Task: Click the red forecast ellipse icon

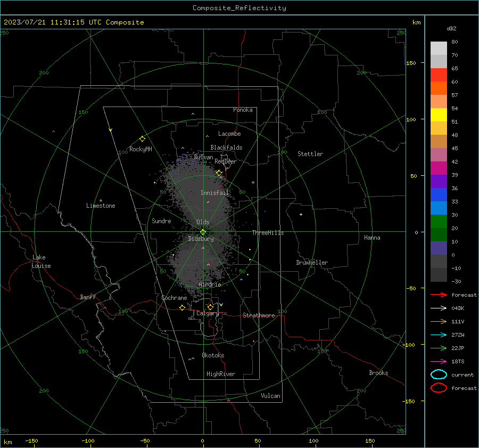Action: (439, 388)
